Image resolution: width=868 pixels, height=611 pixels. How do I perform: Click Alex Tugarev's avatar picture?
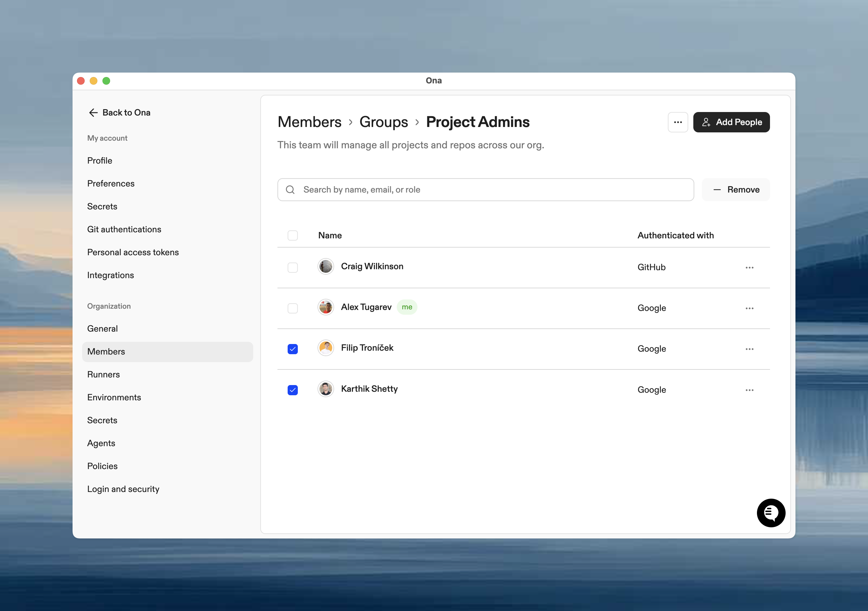(325, 307)
